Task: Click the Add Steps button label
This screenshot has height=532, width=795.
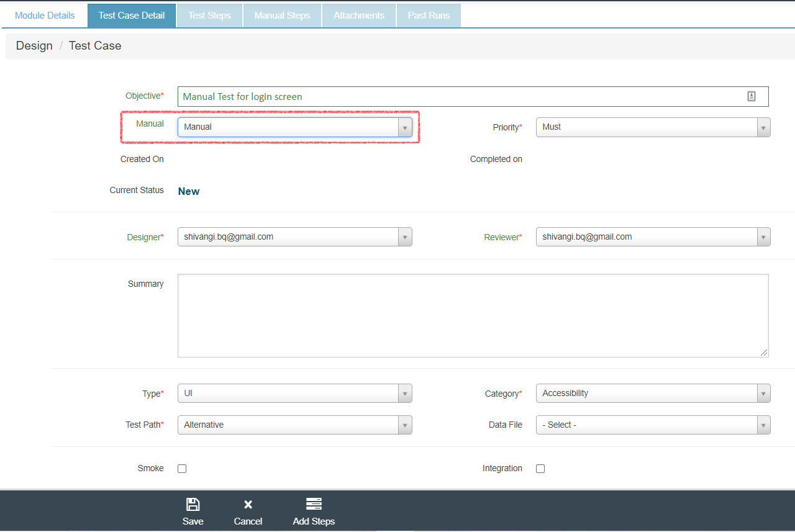Action: [314, 521]
